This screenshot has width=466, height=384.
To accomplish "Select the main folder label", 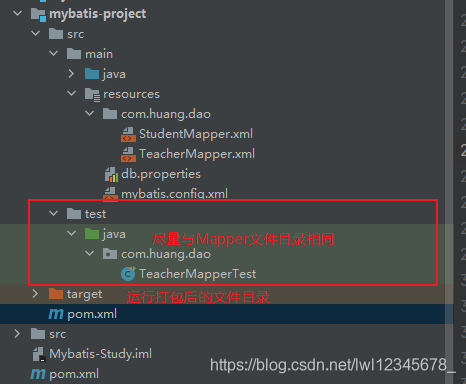I will pos(99,54).
